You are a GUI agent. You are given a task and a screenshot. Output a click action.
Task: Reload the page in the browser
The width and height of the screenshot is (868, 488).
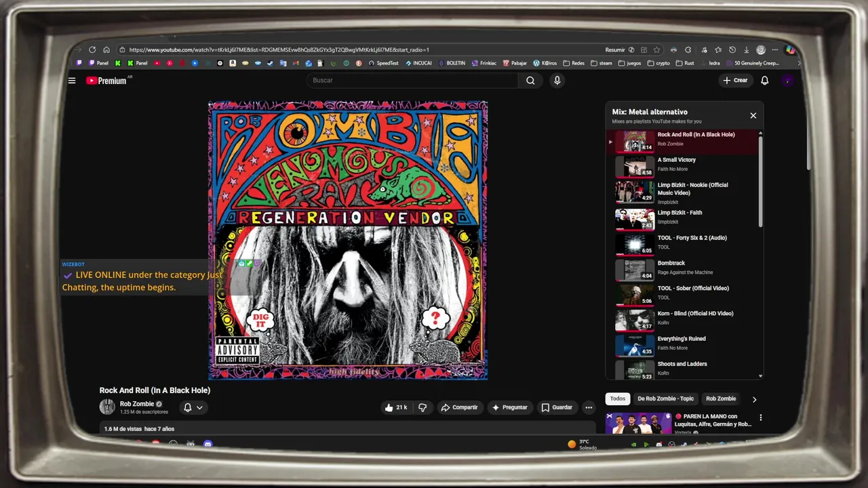tap(92, 49)
